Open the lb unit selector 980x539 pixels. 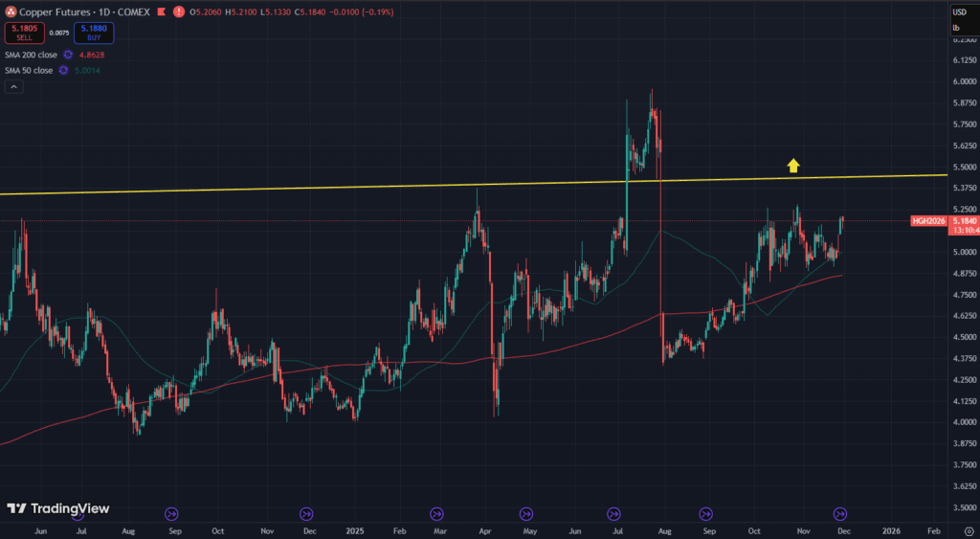pos(956,28)
